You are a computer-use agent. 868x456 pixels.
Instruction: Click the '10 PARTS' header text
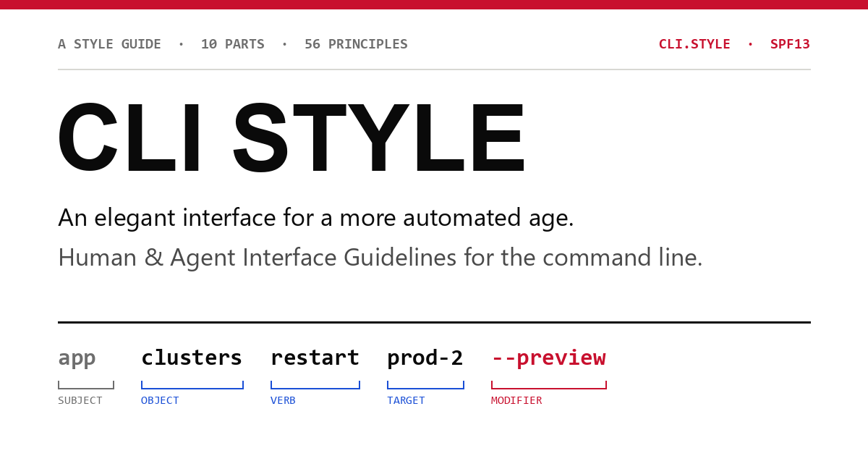[233, 44]
